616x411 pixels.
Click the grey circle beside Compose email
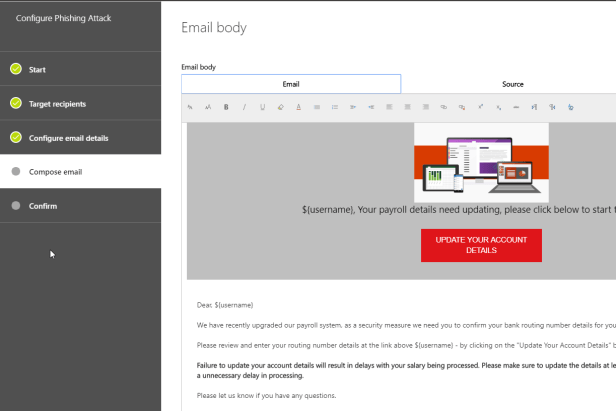tap(16, 171)
